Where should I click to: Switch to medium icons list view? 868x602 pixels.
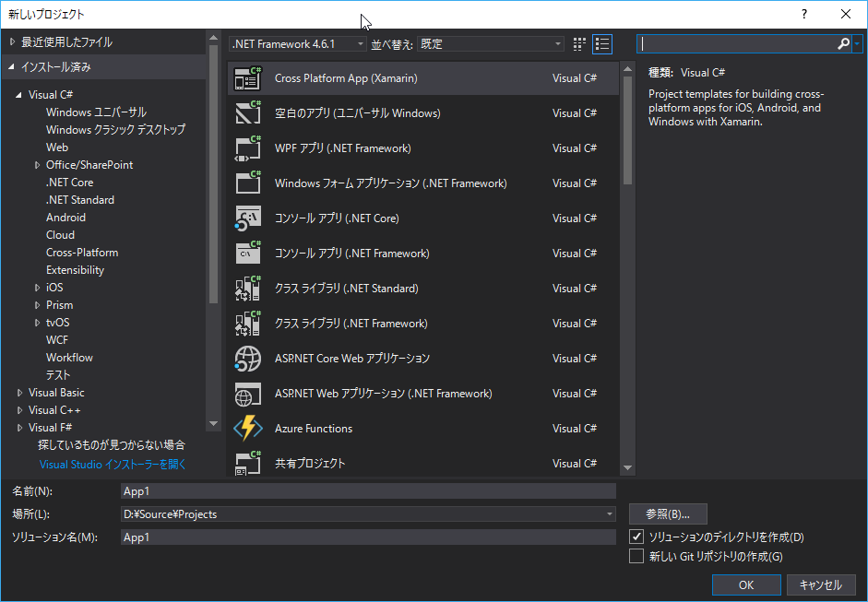tap(602, 44)
